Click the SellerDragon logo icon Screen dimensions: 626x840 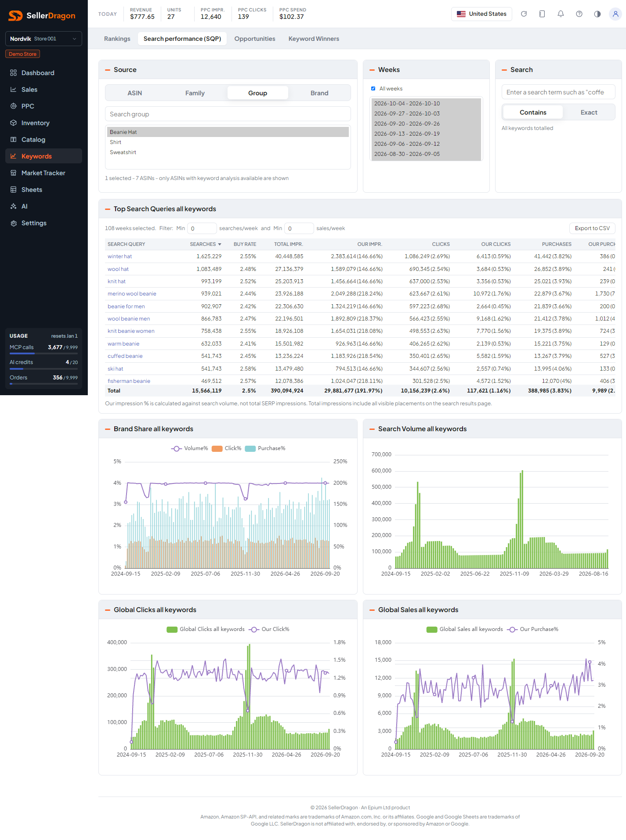(x=15, y=16)
